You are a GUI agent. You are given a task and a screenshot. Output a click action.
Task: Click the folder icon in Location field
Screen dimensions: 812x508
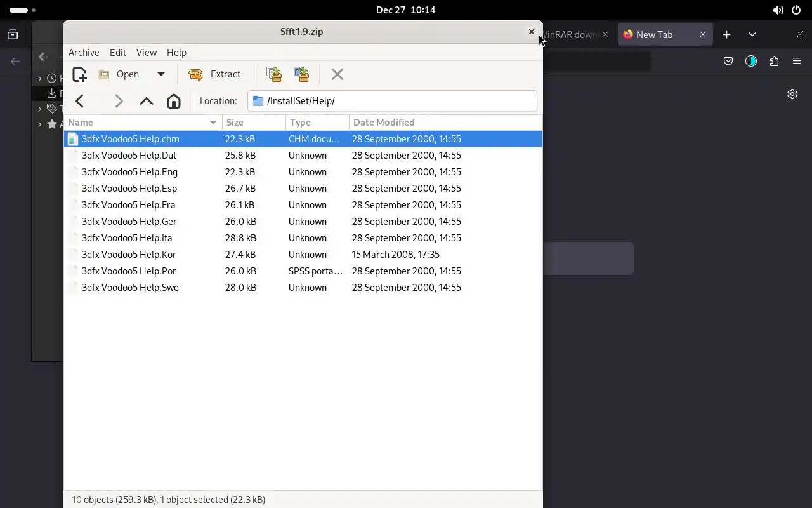pyautogui.click(x=258, y=101)
